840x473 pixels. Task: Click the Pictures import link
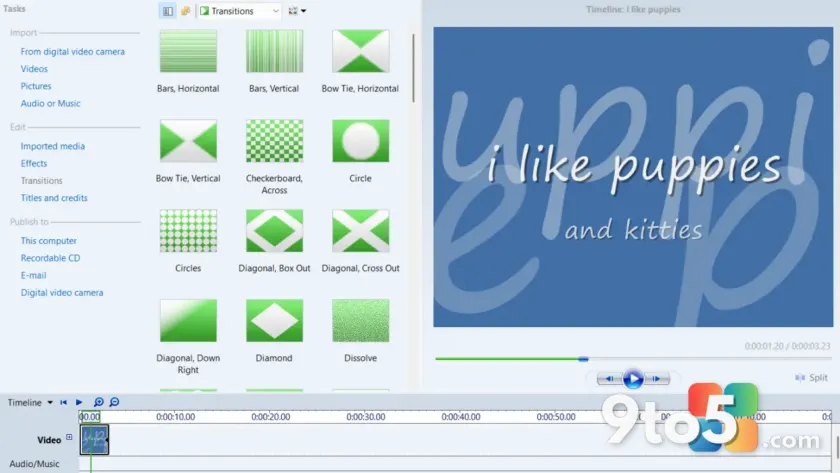coord(36,86)
